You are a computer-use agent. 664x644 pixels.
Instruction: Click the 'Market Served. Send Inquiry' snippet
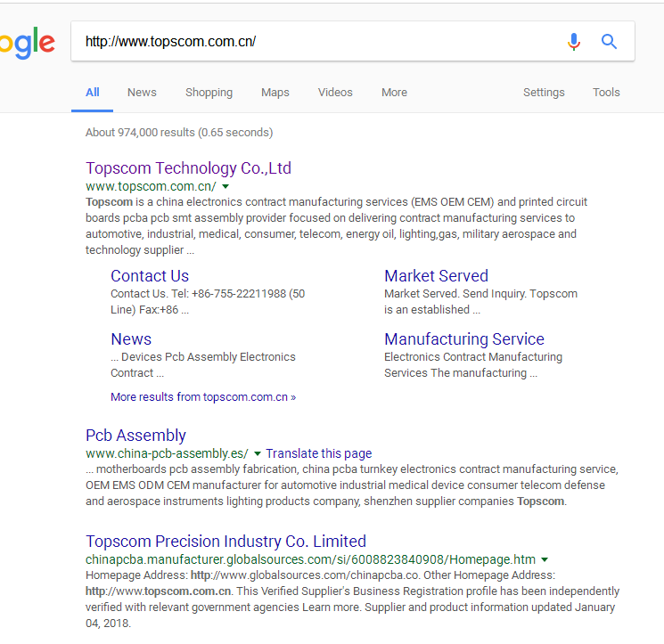pos(455,294)
